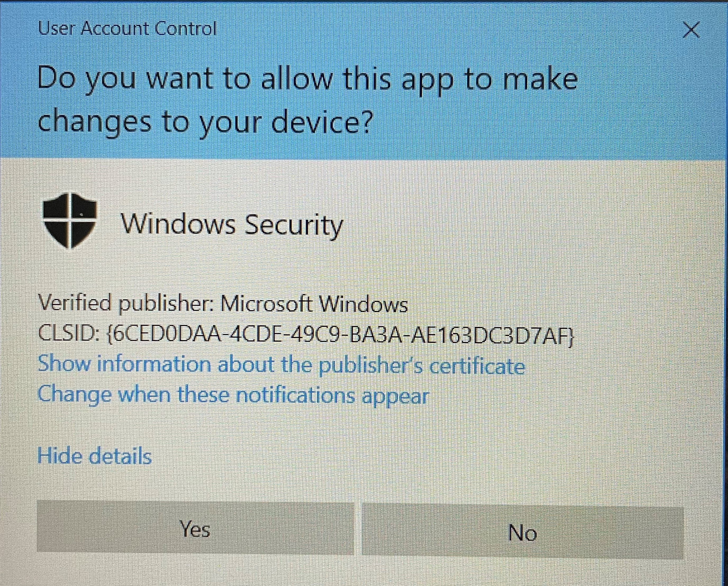Collapse the dialog with Hide details
This screenshot has width=728, height=586.
(x=94, y=456)
